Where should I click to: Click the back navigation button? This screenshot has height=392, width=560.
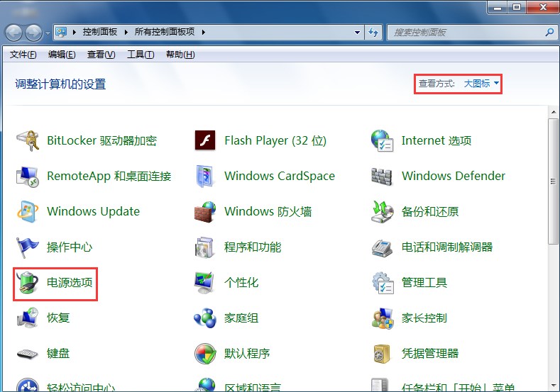[x=14, y=33]
